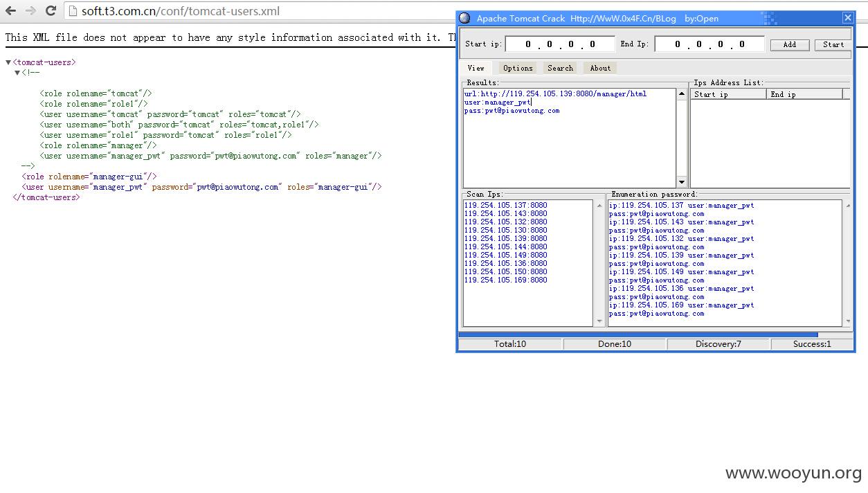Click enumeration entry ip:119.254.105.137
This screenshot has width=868, height=493.
coord(681,206)
